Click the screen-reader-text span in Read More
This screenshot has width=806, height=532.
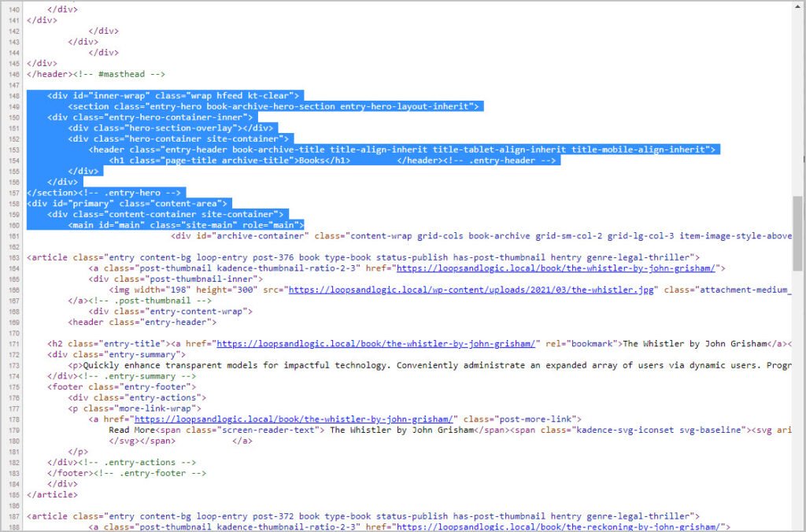pyautogui.click(x=220, y=429)
